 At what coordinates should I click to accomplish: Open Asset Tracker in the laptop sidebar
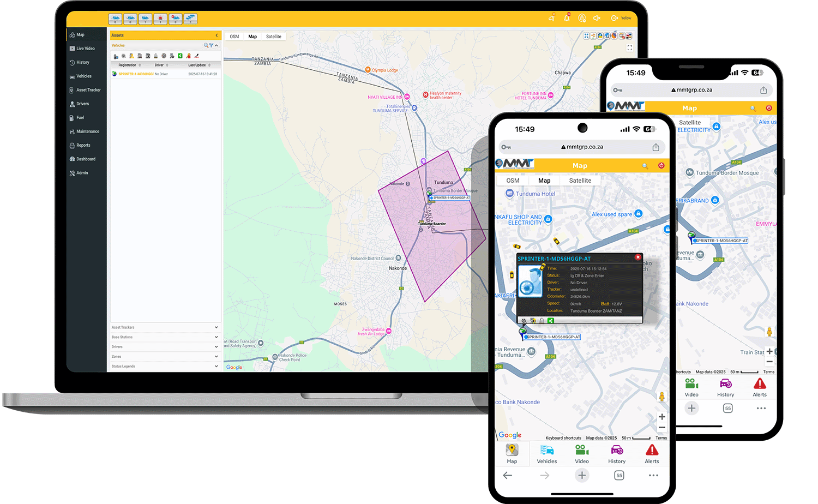[87, 90]
